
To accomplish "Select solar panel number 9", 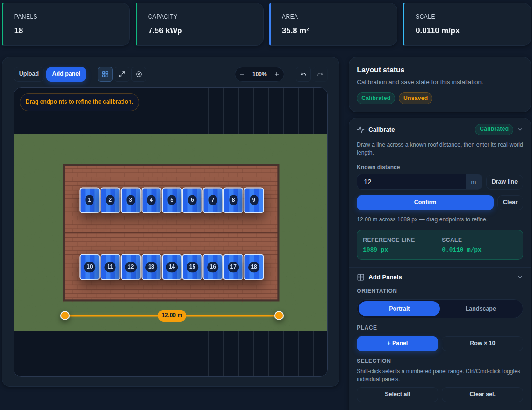I will 254,200.
